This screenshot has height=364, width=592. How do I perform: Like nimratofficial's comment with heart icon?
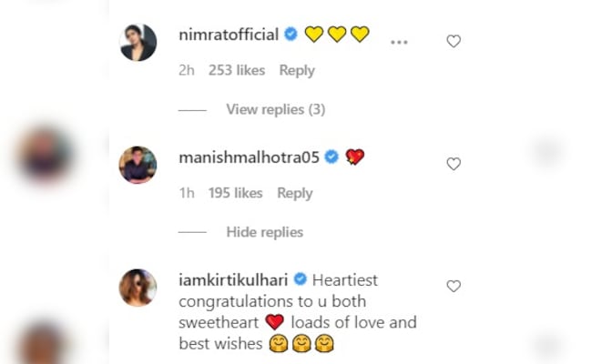pos(453,41)
